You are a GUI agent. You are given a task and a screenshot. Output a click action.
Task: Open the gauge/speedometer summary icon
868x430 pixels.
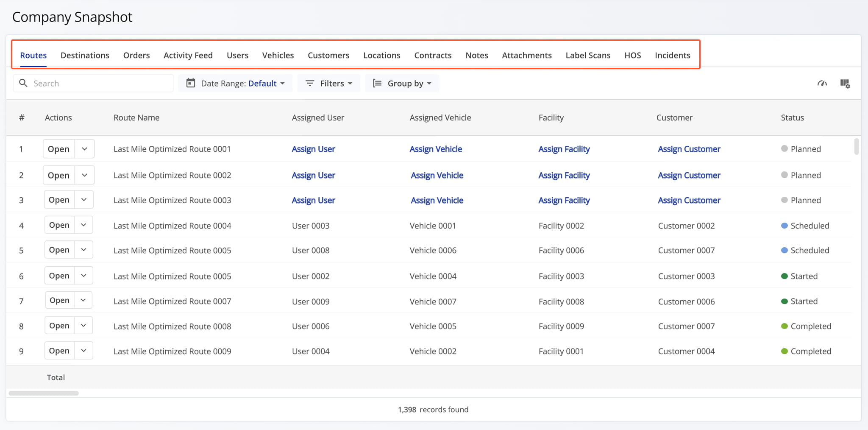click(x=822, y=84)
